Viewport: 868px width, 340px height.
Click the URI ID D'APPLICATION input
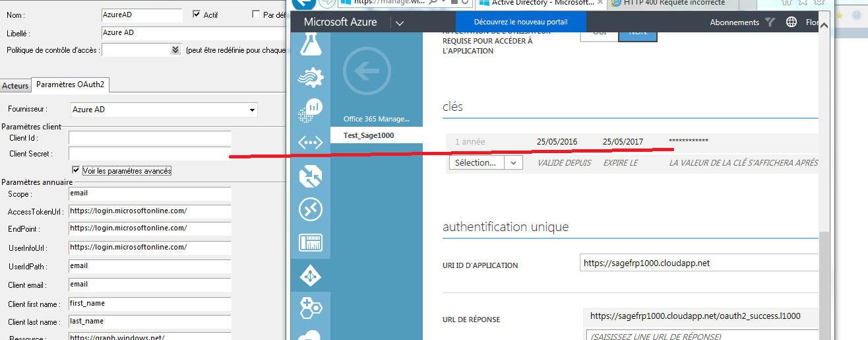coord(699,263)
